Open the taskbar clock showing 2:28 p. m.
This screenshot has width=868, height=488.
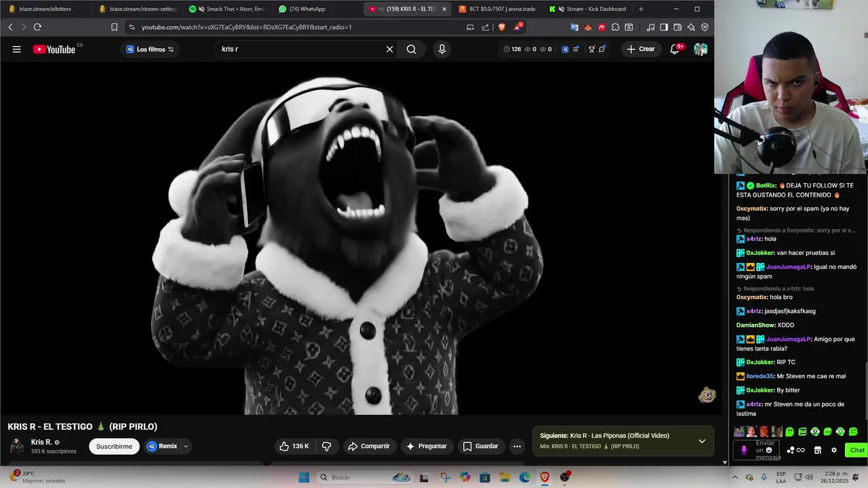[x=835, y=477]
